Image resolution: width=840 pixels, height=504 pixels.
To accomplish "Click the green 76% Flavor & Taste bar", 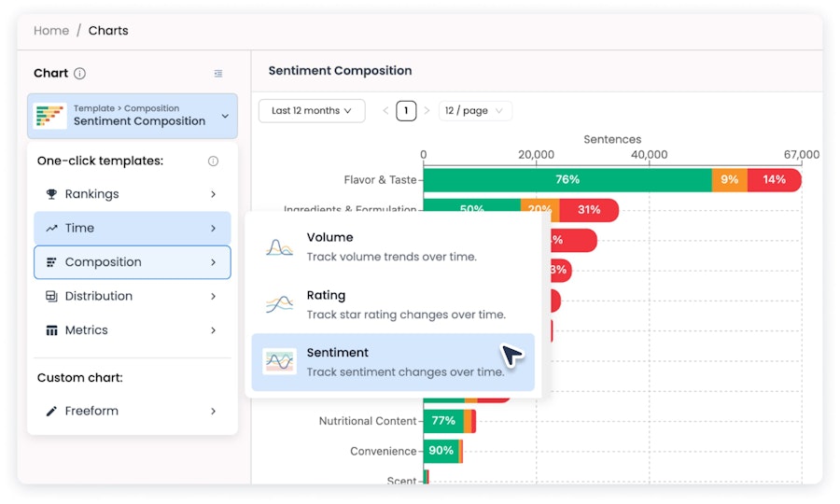I will [x=567, y=180].
